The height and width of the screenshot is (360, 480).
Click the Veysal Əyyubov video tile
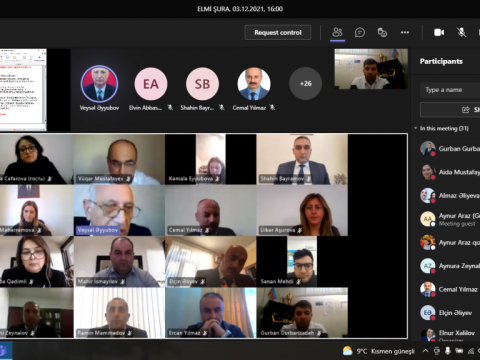coord(119,211)
